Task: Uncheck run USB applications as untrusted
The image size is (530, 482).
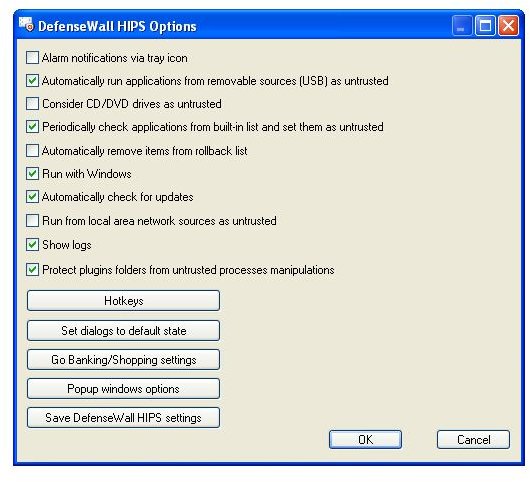Action: coord(32,80)
